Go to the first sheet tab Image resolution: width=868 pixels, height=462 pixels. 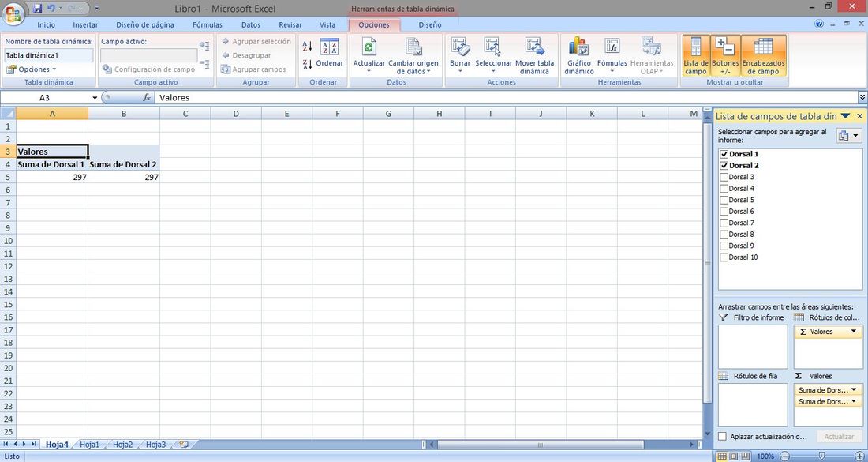click(x=6, y=445)
